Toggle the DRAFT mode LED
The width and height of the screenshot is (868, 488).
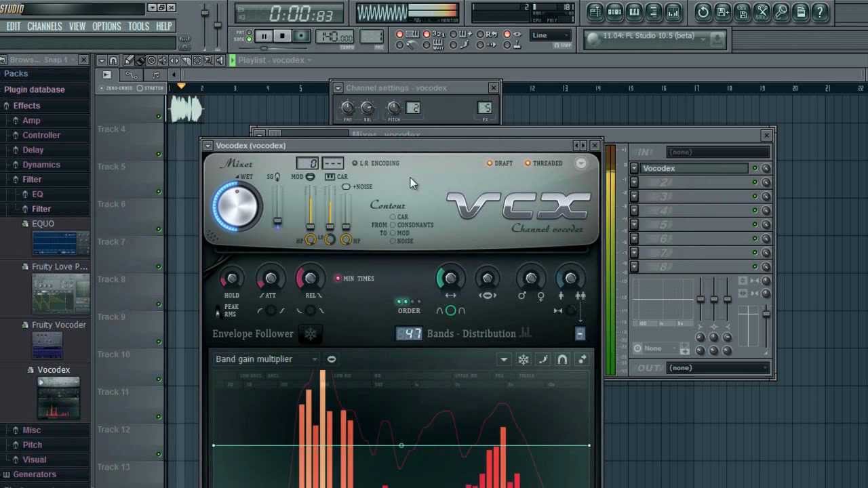(490, 163)
